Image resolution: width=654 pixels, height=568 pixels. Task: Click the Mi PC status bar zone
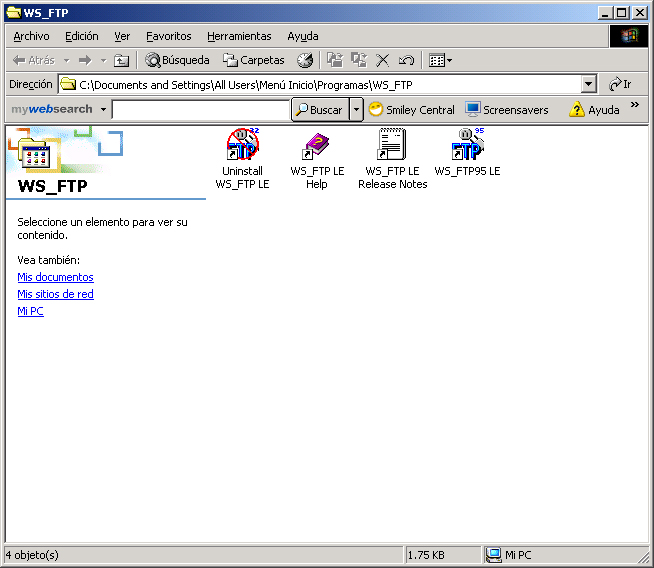(563, 555)
